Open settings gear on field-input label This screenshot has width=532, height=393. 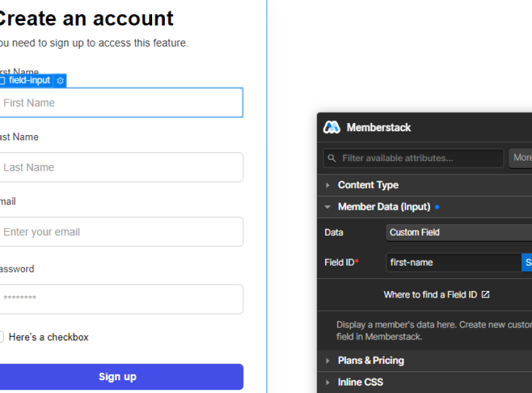[60, 81]
